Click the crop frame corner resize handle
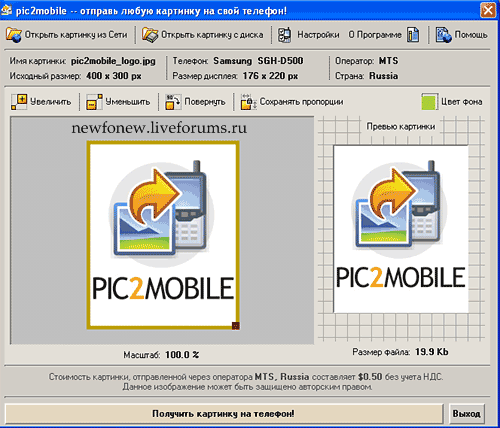 pos(236,326)
